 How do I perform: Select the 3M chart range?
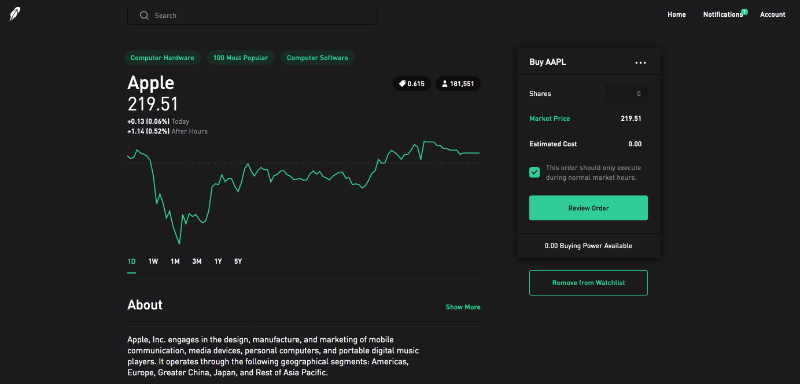pyautogui.click(x=197, y=262)
